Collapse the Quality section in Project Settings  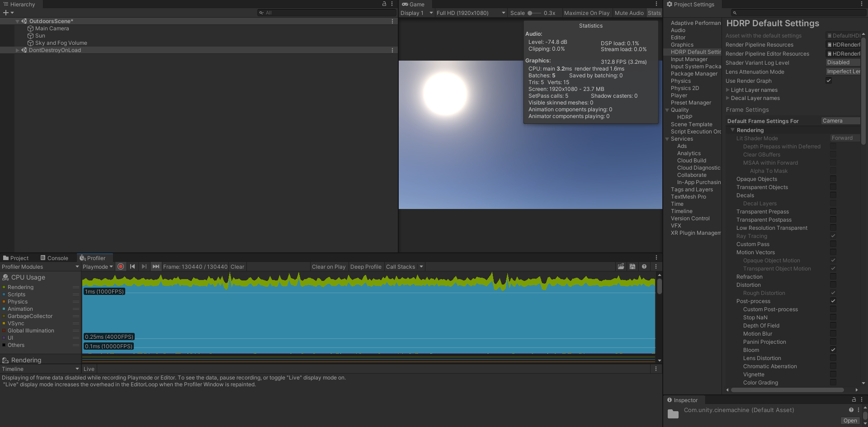pyautogui.click(x=667, y=109)
